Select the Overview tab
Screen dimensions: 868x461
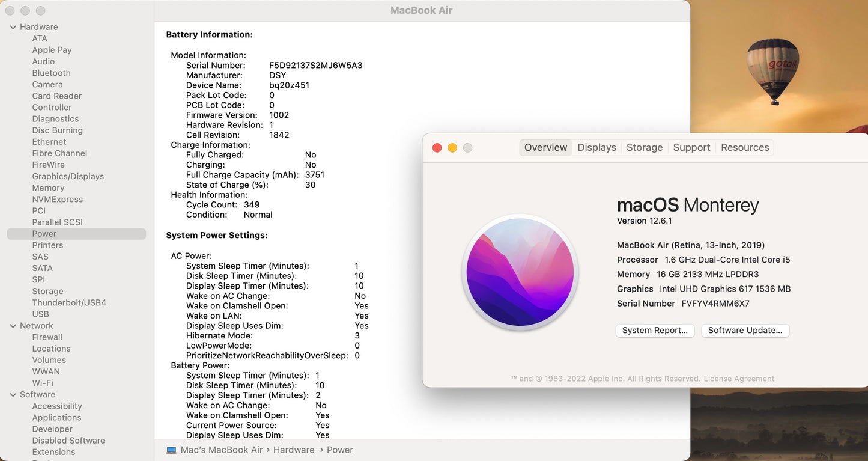545,148
